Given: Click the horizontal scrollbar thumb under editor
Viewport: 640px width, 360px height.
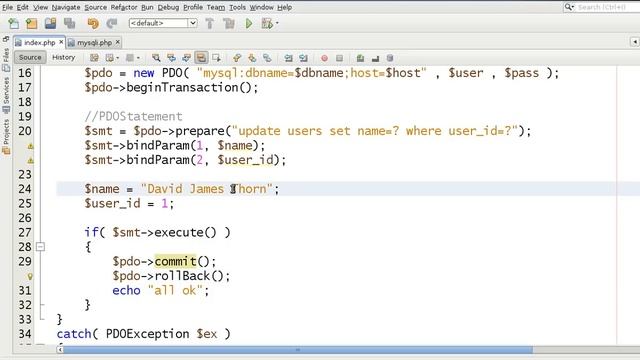Looking at the screenshot, I should click(298, 350).
